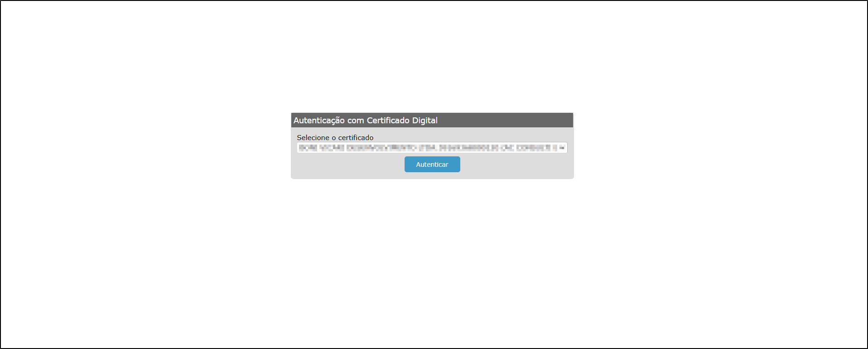Click the word 'Digital' in the dialog header
This screenshot has width=868, height=349.
coord(425,121)
